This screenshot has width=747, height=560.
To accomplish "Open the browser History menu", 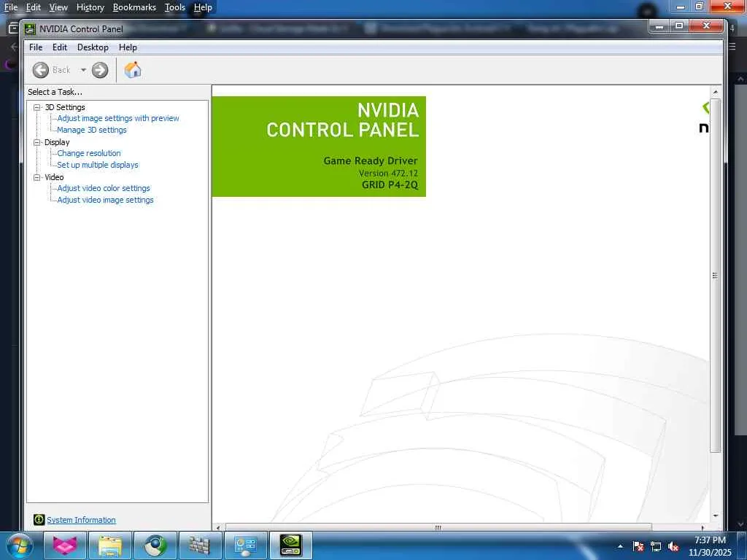I will coord(90,7).
